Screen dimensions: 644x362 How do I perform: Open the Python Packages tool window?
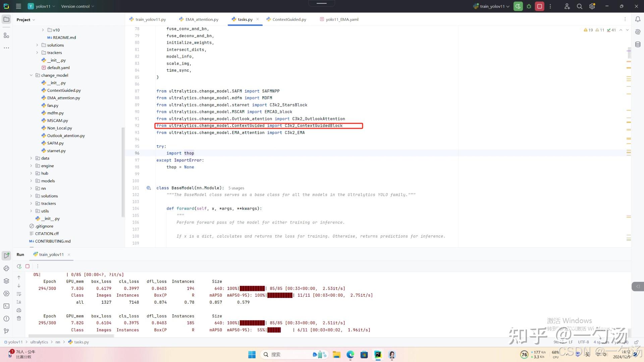pos(6,281)
